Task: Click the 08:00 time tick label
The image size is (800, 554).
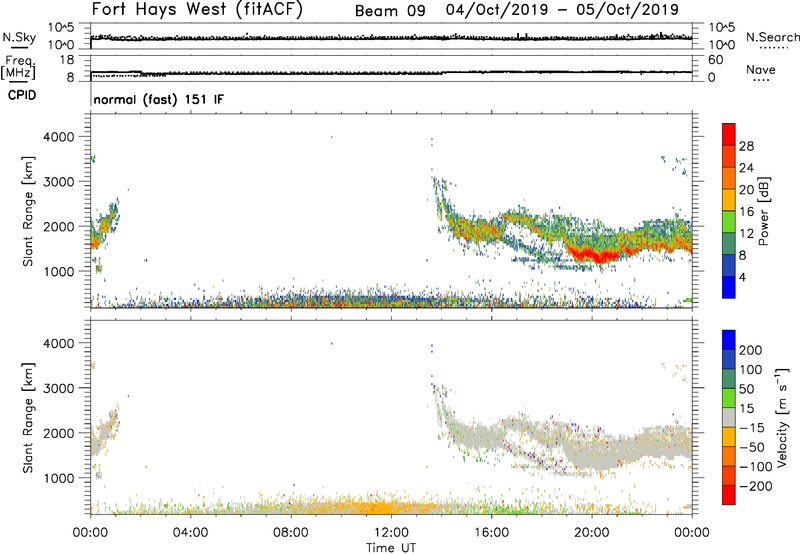Action: click(x=291, y=533)
